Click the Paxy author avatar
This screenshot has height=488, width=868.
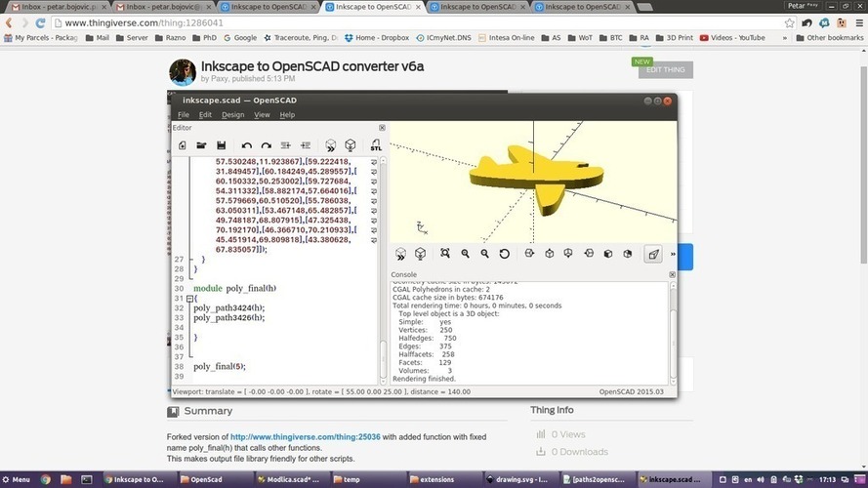pos(183,72)
